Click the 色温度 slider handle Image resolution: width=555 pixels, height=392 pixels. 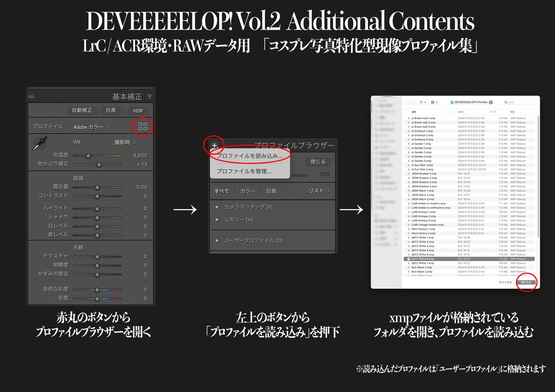(88, 155)
